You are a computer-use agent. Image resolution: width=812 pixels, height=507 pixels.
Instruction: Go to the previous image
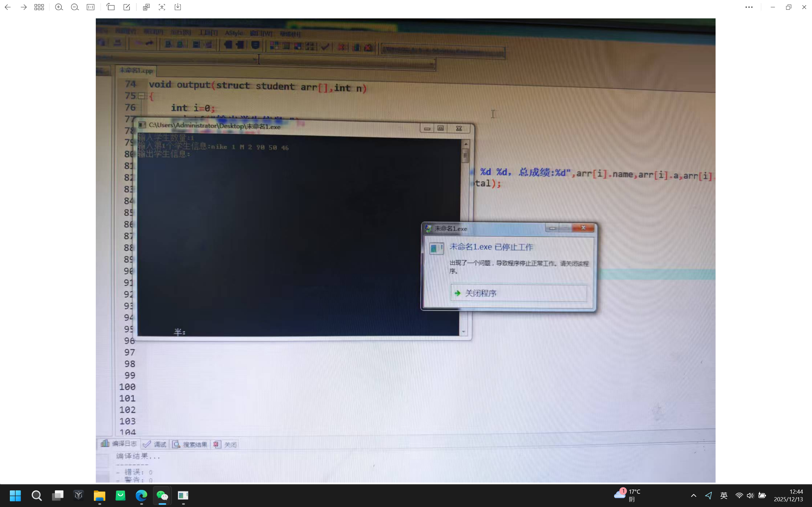tap(8, 7)
